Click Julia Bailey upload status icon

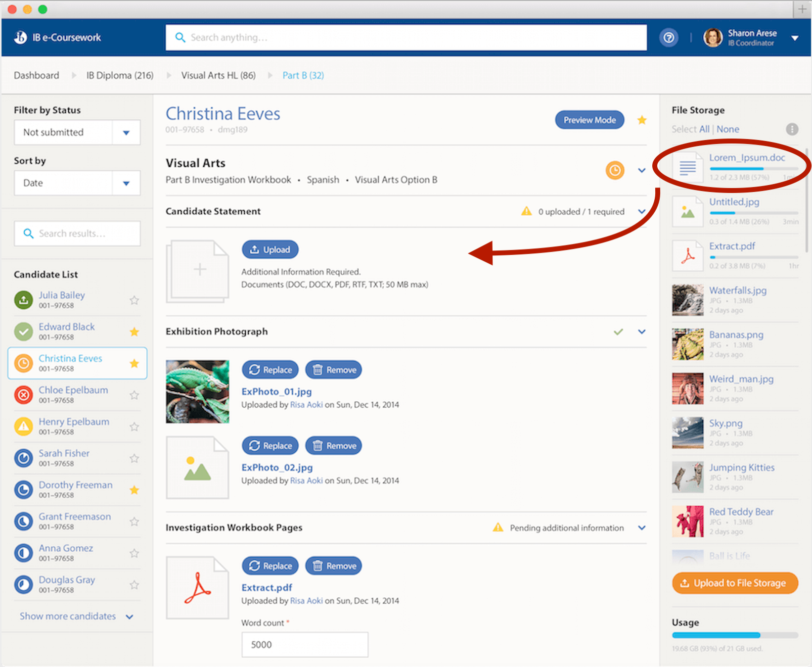[23, 300]
